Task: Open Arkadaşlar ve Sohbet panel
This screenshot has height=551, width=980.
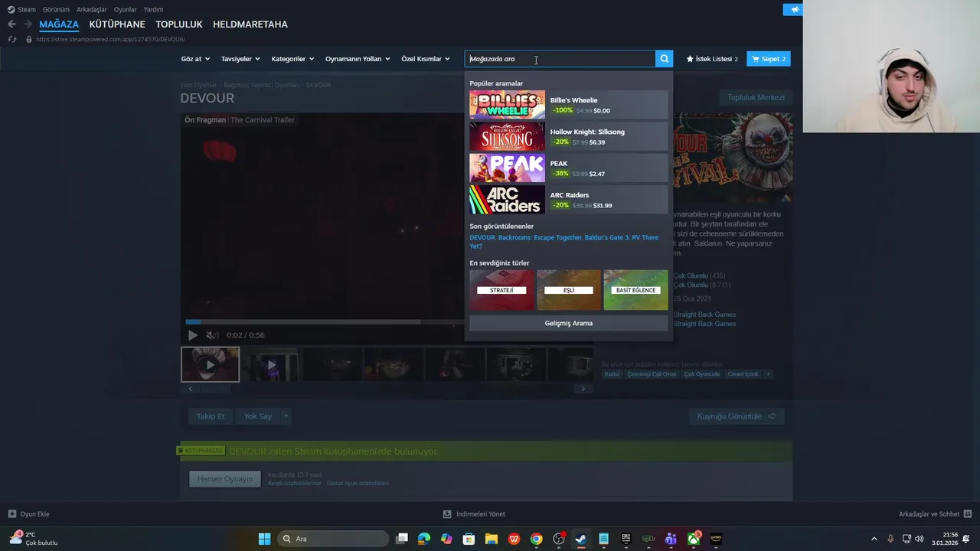Action: (935, 514)
